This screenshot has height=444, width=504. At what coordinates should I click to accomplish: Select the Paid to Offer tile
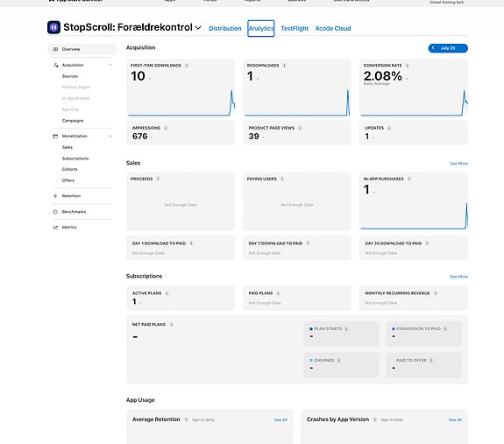423,365
